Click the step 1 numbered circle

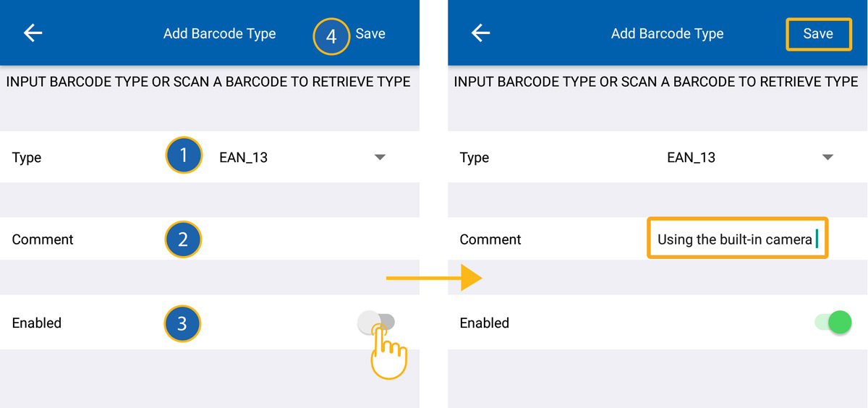[183, 156]
